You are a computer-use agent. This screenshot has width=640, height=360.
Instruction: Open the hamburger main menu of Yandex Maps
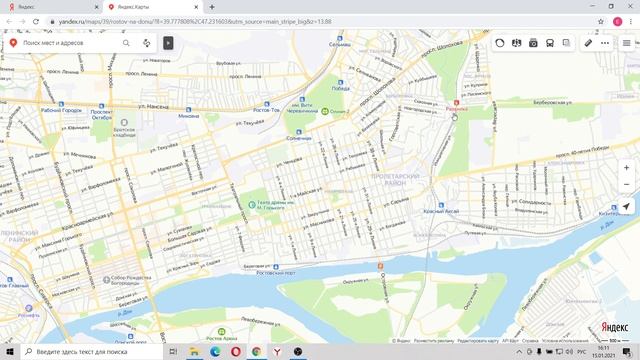(x=627, y=43)
